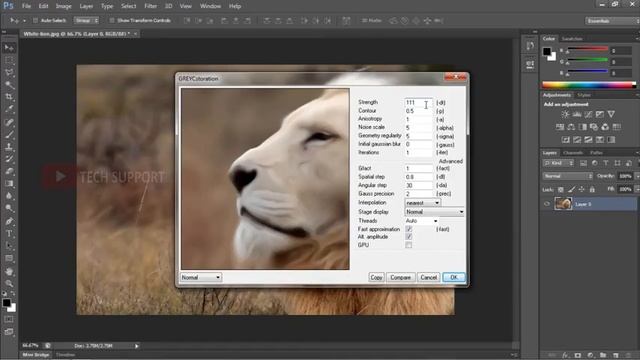Open the Opacity value dropdown
Viewport: 640px width, 360px height.
(638, 176)
